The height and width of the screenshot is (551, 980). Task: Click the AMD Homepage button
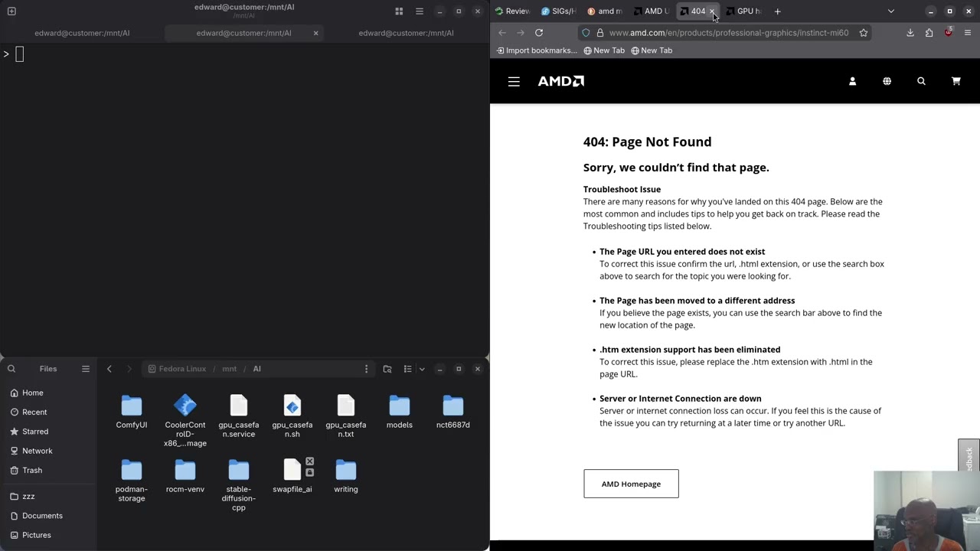pyautogui.click(x=631, y=484)
